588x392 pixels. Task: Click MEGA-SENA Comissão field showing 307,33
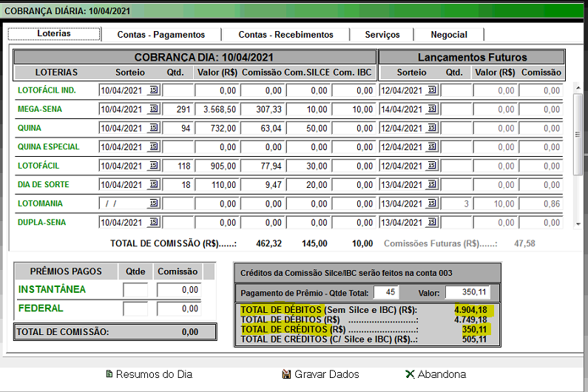[x=263, y=109]
